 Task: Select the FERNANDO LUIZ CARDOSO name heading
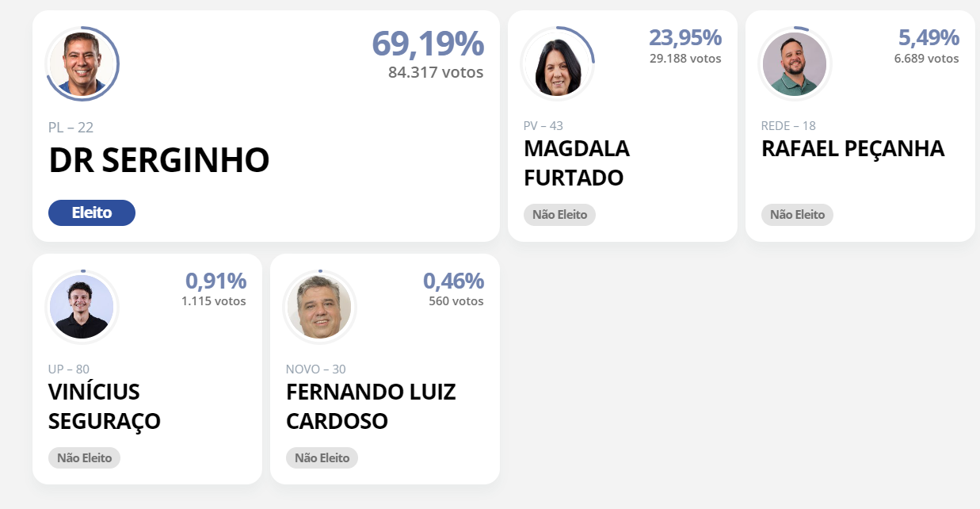371,407
